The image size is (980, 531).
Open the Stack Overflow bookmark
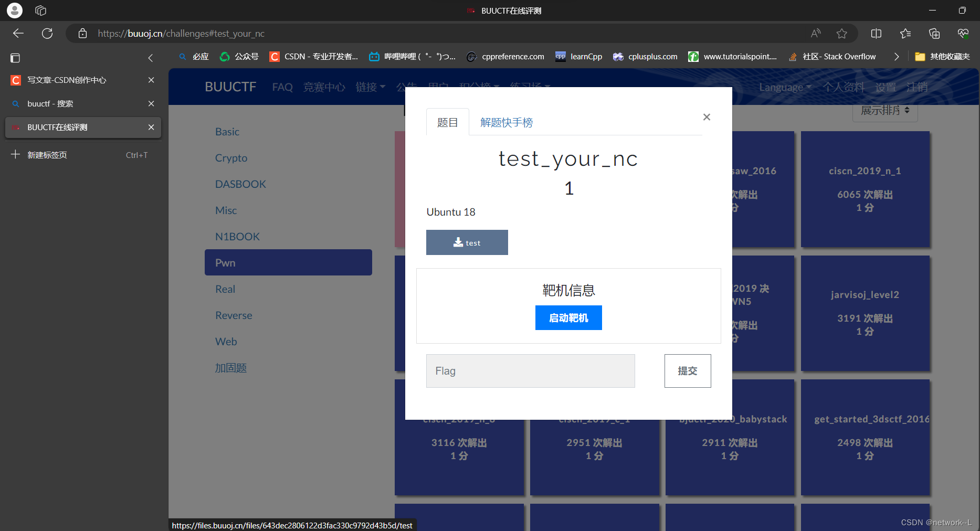(832, 57)
